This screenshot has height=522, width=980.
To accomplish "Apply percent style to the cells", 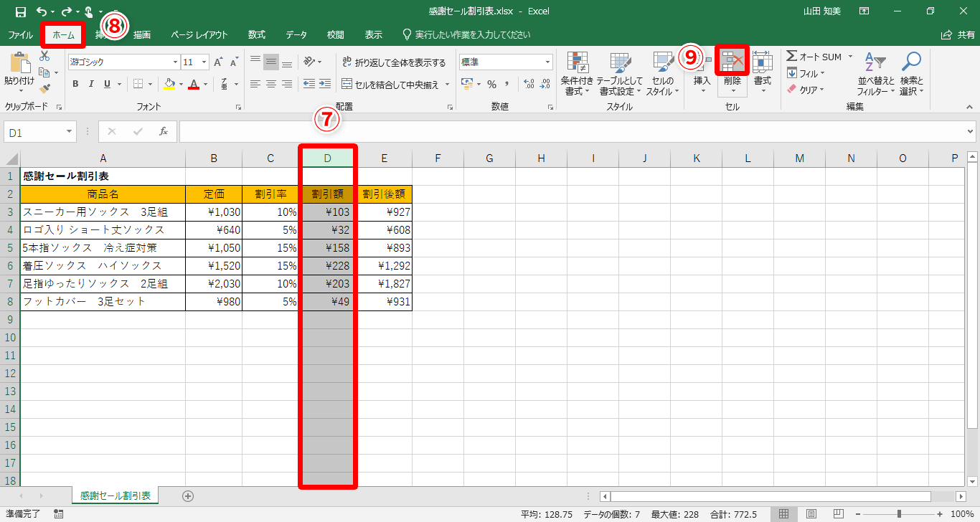I will coord(492,84).
